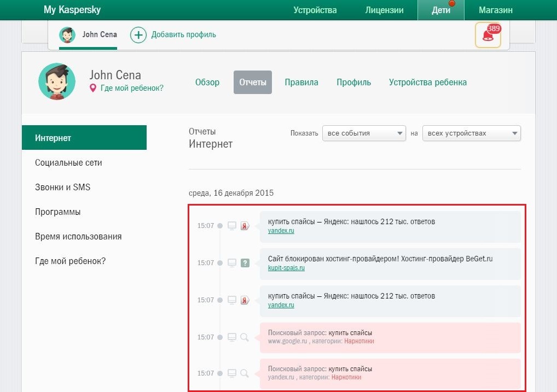Select the Отчеты tab
This screenshot has height=392, width=557.
(x=253, y=83)
